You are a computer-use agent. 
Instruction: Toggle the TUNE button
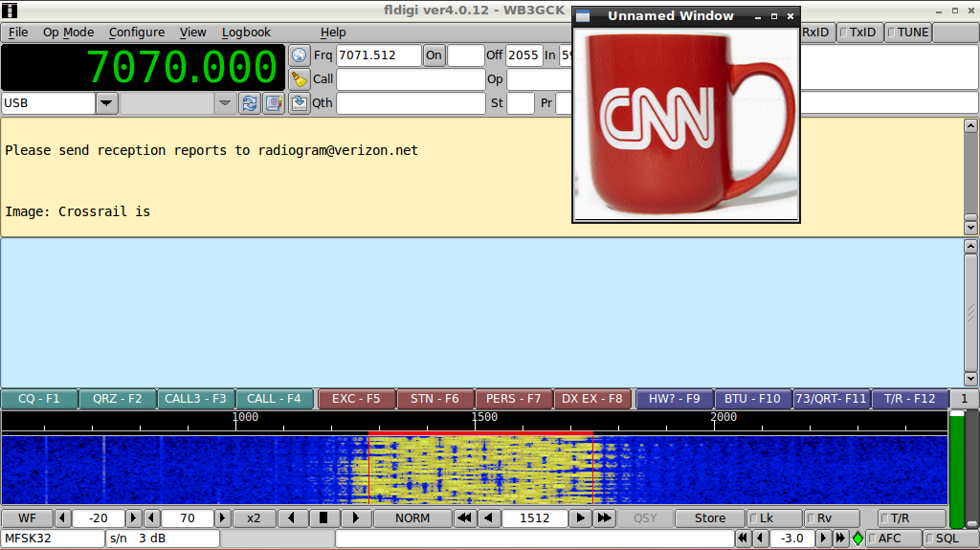click(908, 33)
